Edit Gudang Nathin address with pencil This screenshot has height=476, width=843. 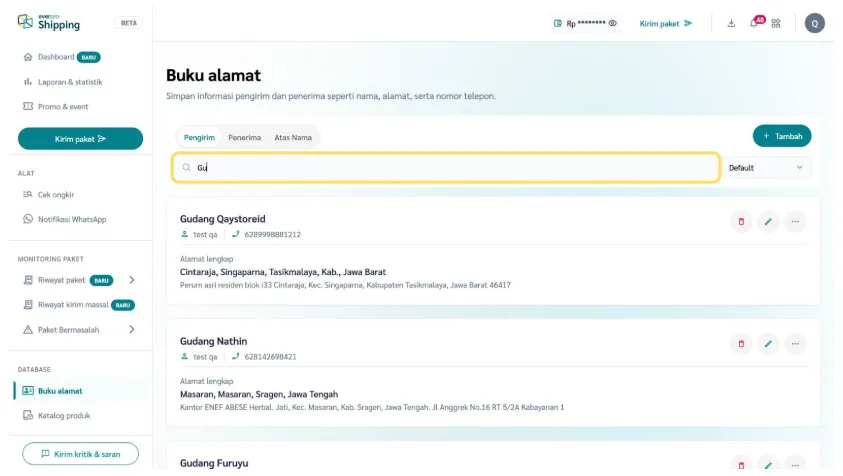point(768,344)
